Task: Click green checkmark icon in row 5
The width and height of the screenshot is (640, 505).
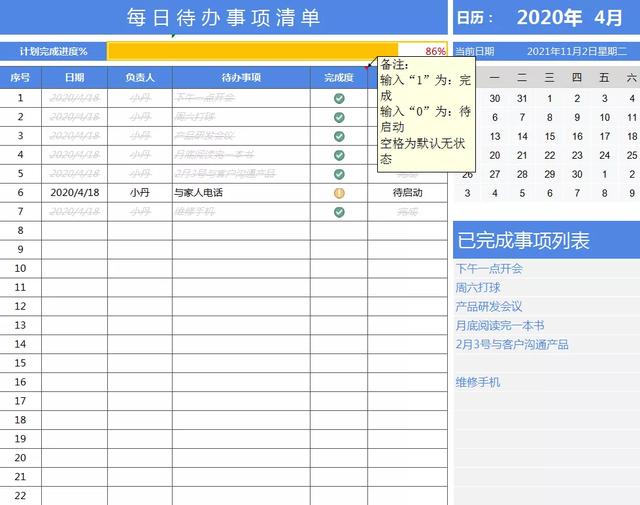Action: tap(339, 174)
